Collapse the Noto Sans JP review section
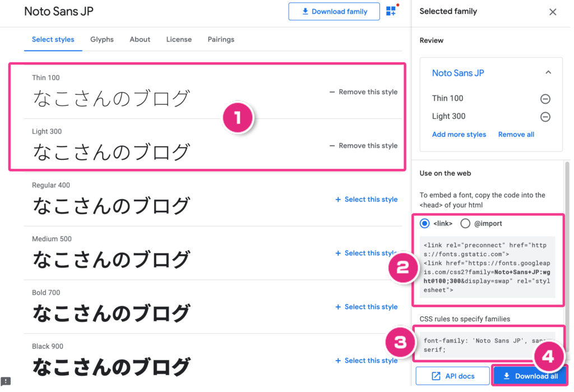 click(x=548, y=73)
